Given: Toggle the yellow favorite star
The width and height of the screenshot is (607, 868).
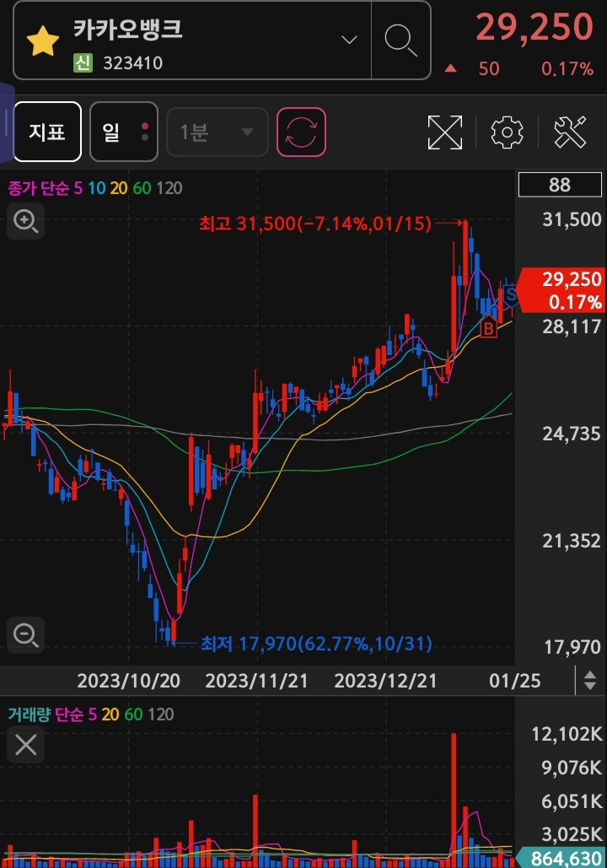Looking at the screenshot, I should coord(43,41).
